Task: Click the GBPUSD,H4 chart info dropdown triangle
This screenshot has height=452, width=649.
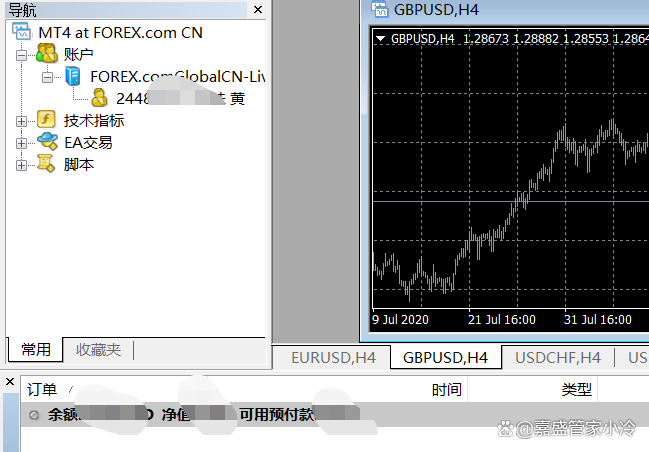Action: [380, 38]
